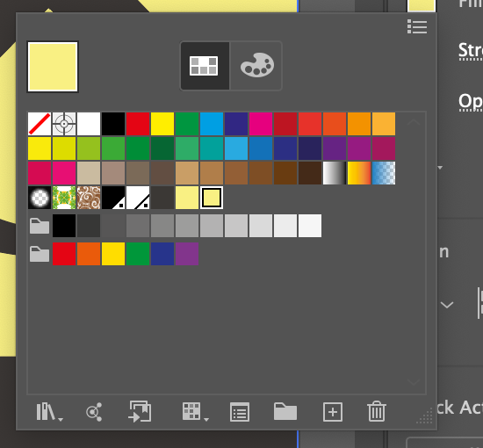Open the Swatch Libraries menu

click(x=49, y=412)
